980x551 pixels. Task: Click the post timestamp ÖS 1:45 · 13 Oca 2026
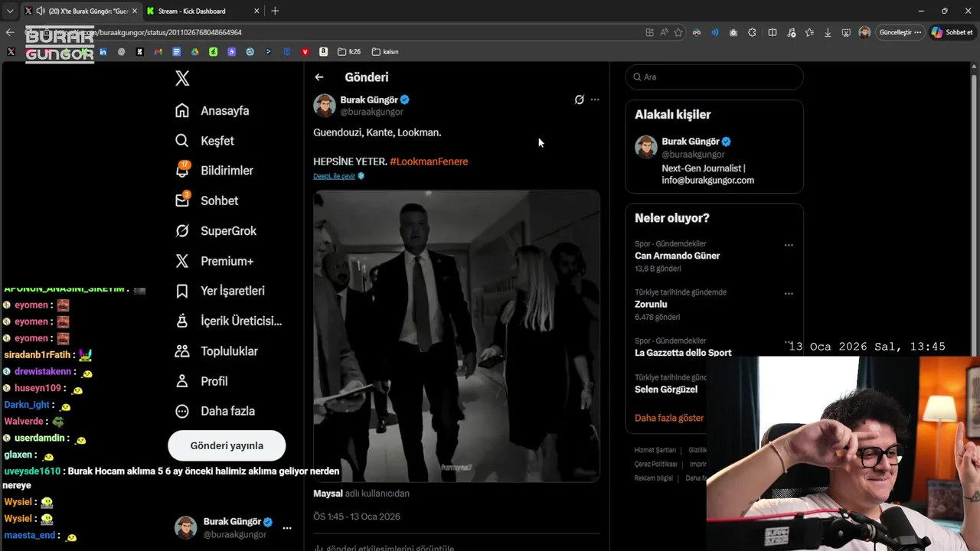[x=357, y=517]
